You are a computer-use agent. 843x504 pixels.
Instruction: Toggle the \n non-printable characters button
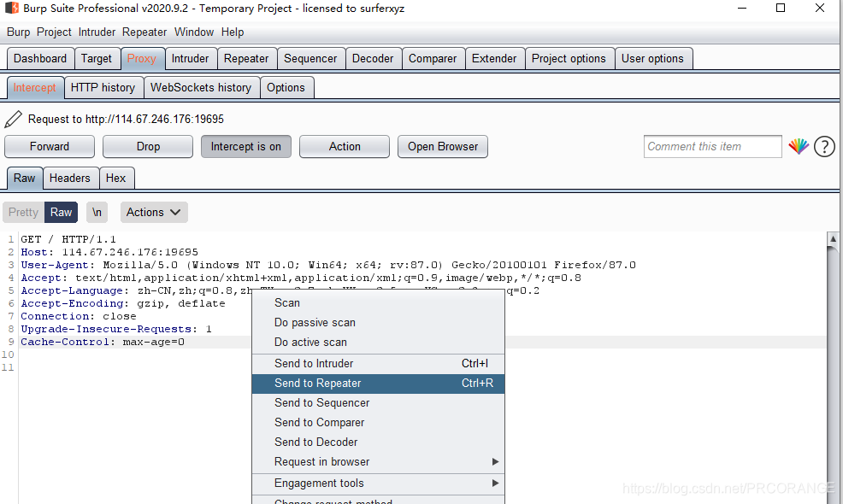(97, 212)
